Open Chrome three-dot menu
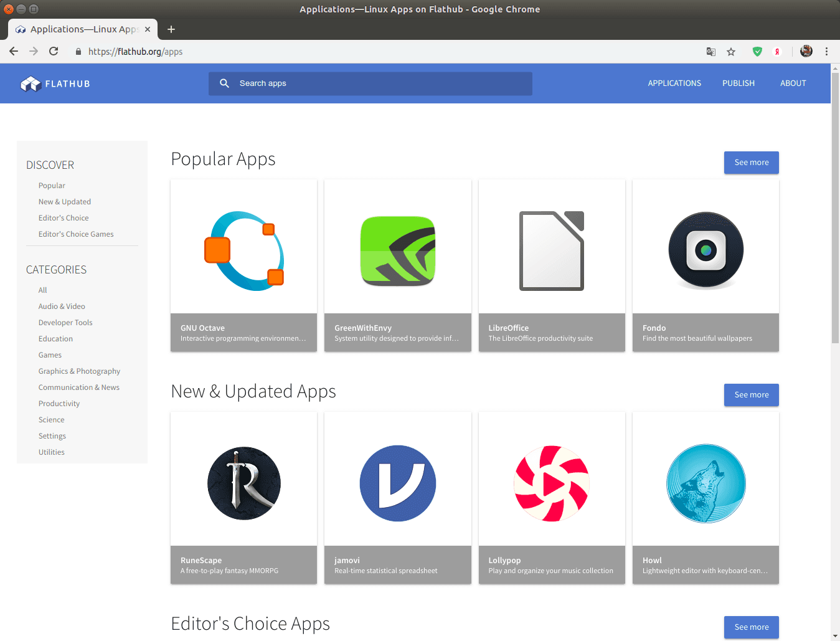Screen dimensions: 840x641 coord(826,52)
